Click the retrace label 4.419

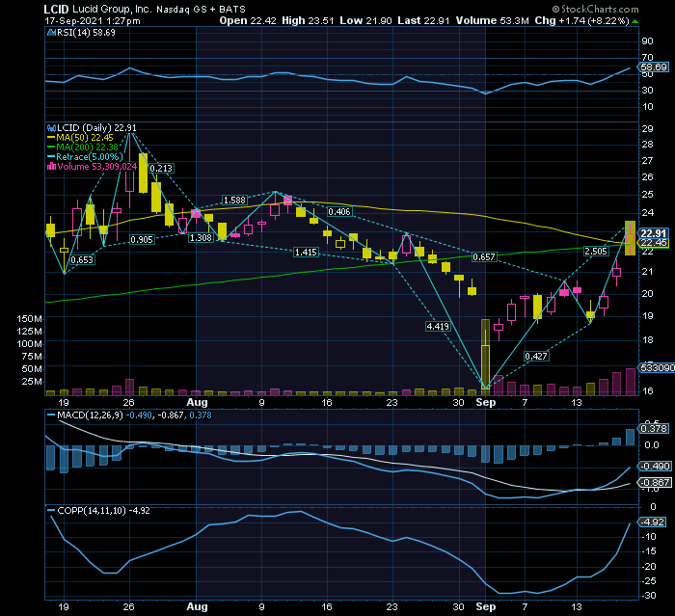click(x=438, y=326)
